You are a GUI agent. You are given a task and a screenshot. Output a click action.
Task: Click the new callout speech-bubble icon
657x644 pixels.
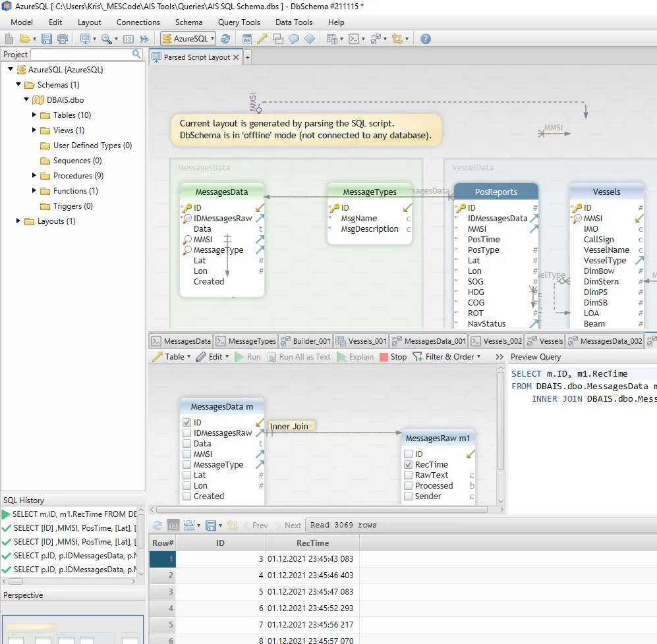(x=294, y=39)
